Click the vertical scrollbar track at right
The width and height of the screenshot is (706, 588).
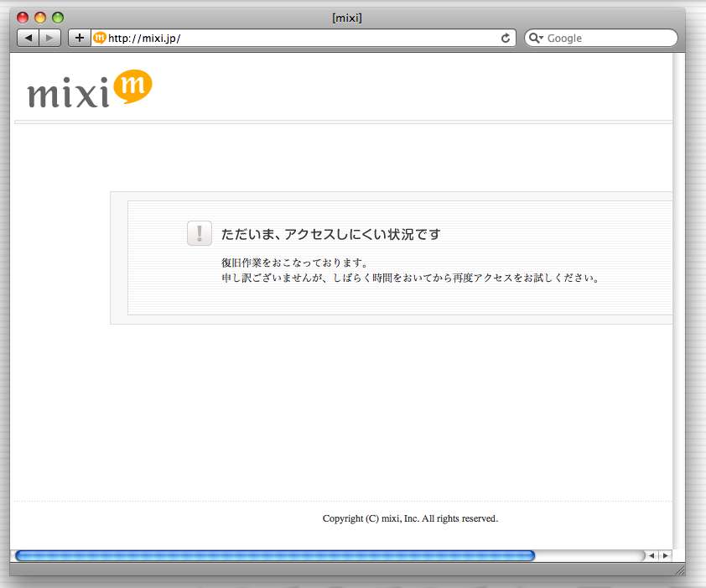coord(678,299)
